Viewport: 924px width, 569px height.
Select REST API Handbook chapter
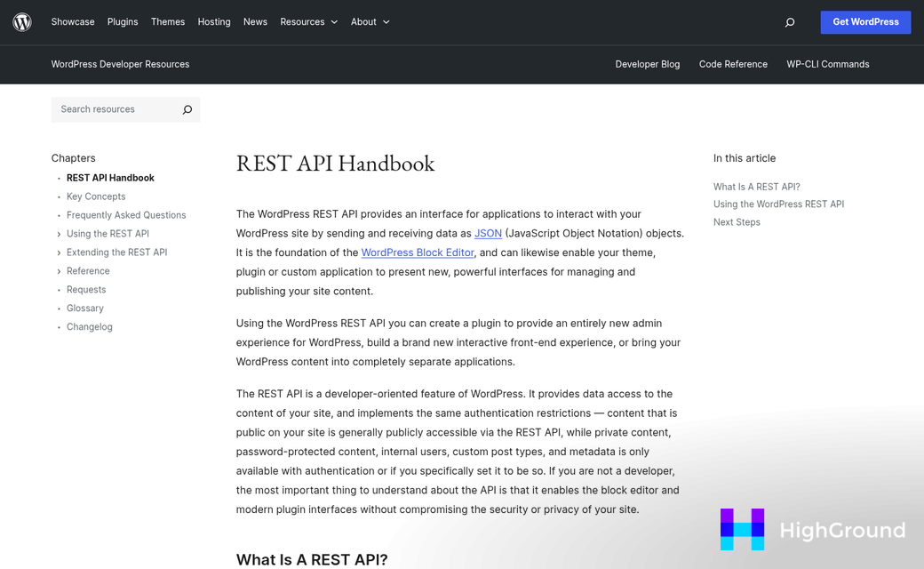[x=110, y=178]
